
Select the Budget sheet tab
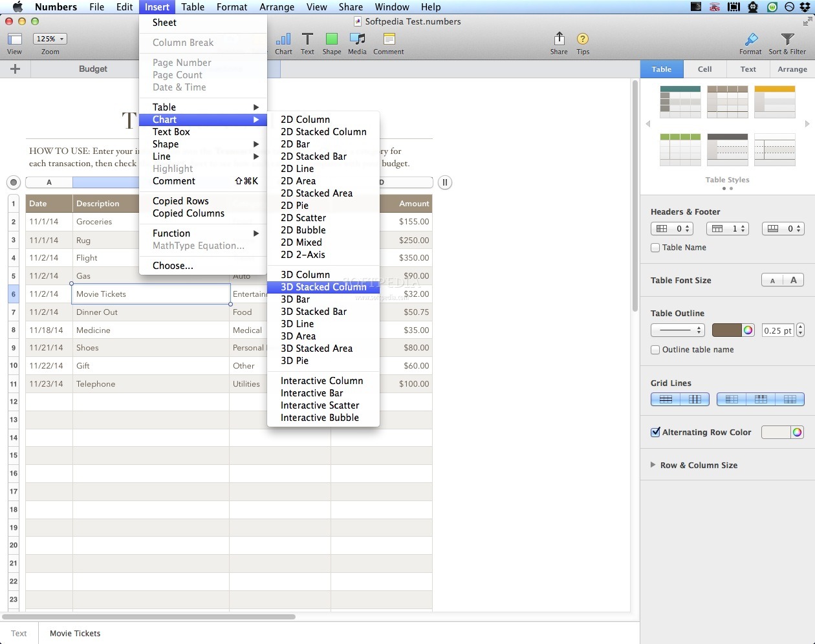(x=93, y=69)
